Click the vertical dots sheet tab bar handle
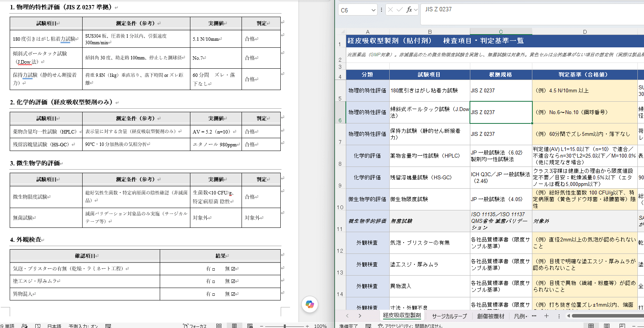 [559, 316]
